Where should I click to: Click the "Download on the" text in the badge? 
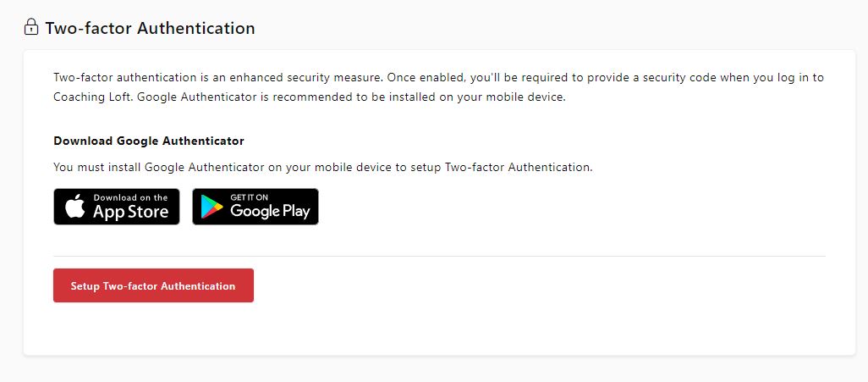point(130,197)
